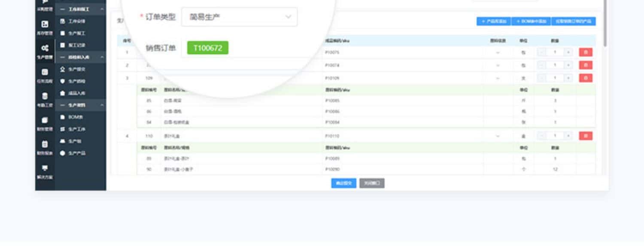
Task: Click the green T100672 sales order tag
Action: point(208,48)
